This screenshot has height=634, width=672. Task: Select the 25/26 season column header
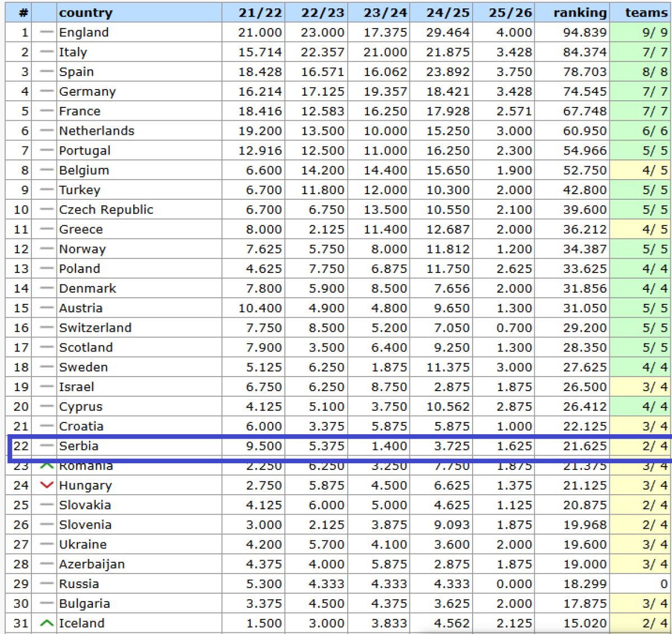510,13
